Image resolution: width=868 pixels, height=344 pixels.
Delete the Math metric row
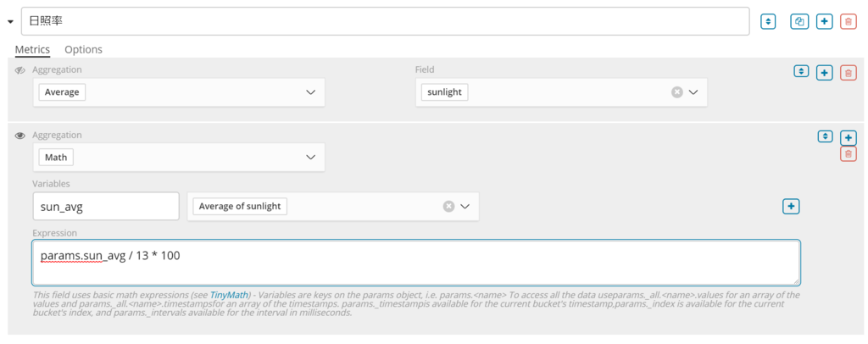[848, 153]
